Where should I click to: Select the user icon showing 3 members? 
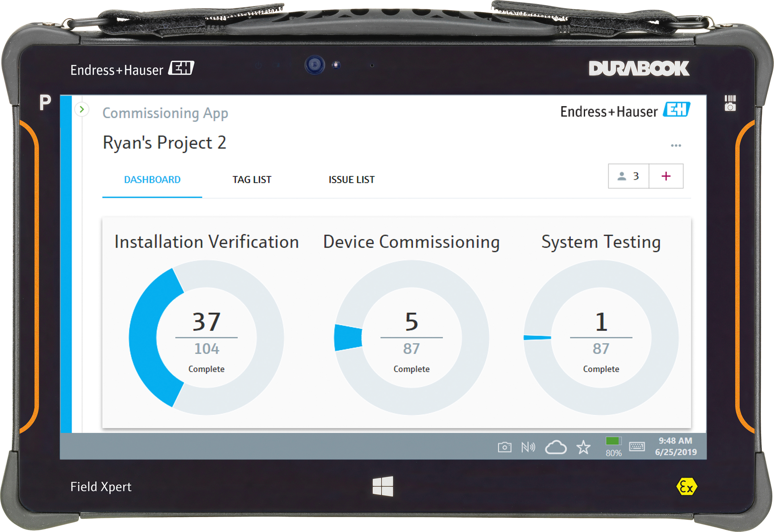(x=628, y=176)
